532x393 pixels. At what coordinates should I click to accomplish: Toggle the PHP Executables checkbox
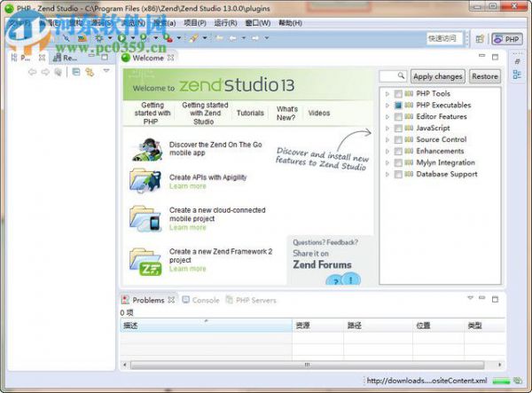(398, 106)
